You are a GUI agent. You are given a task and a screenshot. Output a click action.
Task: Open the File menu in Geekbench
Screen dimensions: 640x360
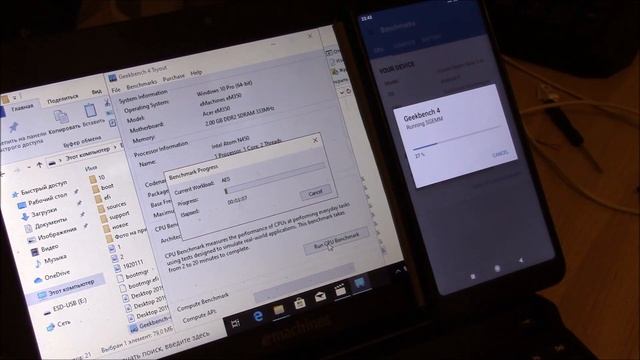click(x=116, y=90)
